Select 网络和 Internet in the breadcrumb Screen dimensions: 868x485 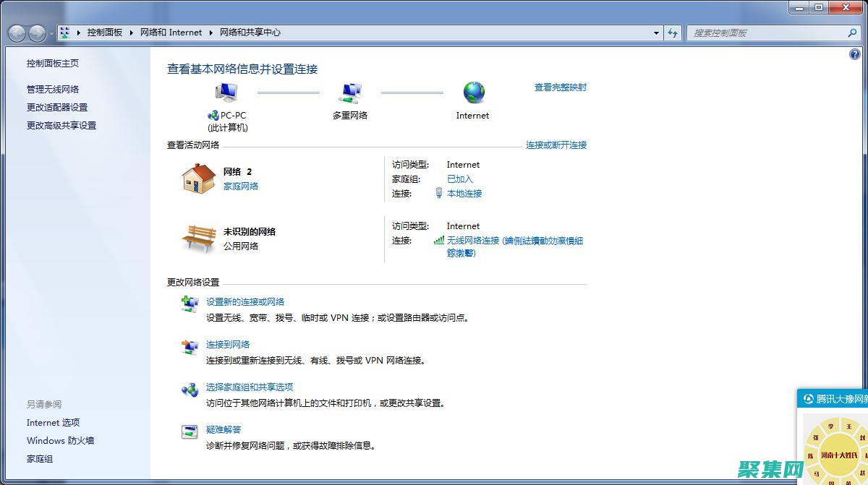[x=171, y=33]
